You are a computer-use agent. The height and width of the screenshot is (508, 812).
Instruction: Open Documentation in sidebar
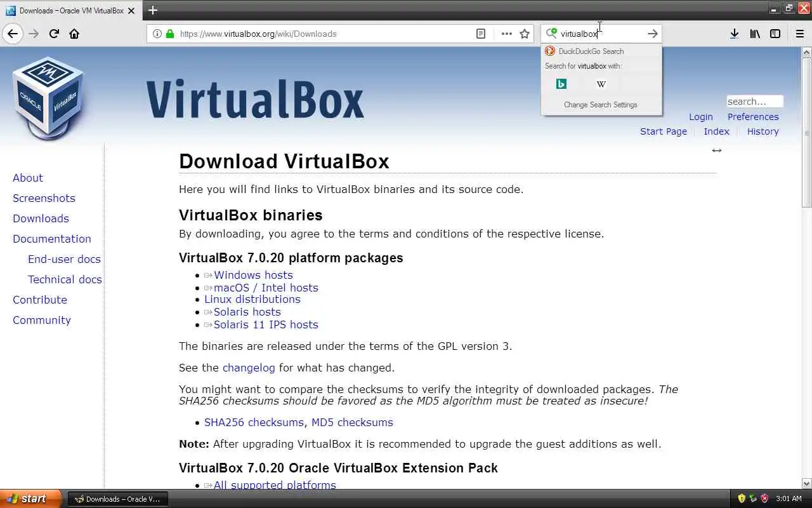52,239
